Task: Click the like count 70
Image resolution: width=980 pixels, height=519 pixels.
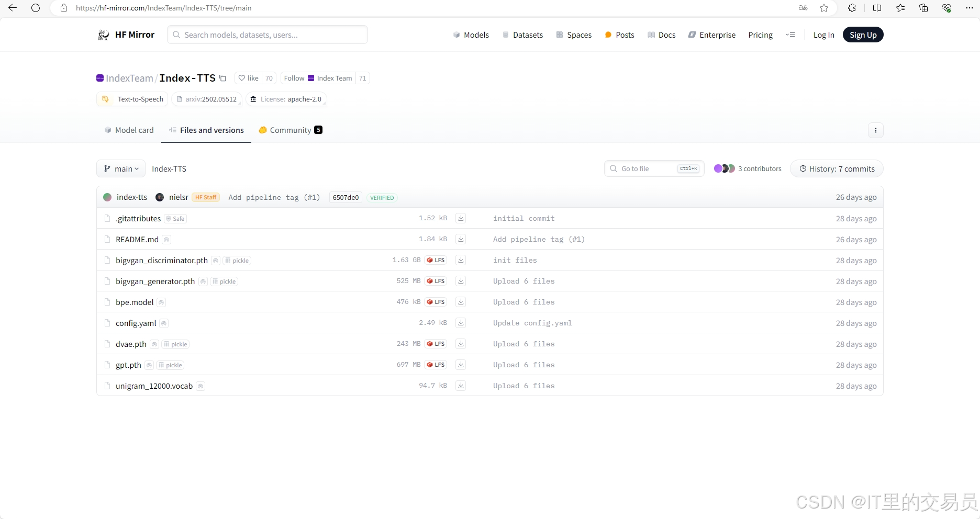Action: 269,78
